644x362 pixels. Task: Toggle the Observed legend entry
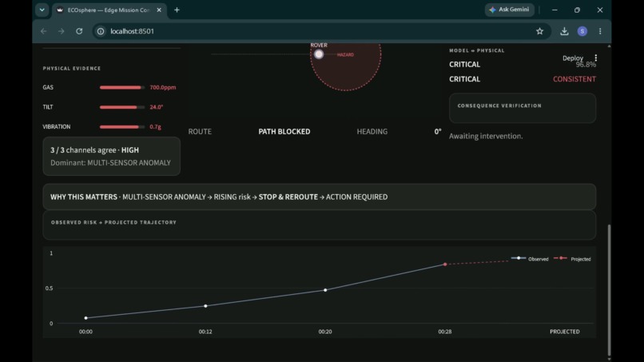tap(530, 259)
